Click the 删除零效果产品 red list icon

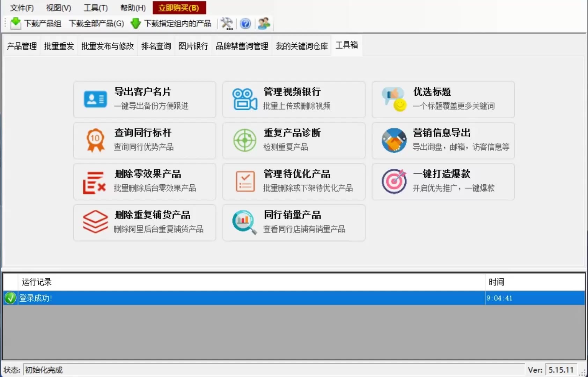pos(94,182)
